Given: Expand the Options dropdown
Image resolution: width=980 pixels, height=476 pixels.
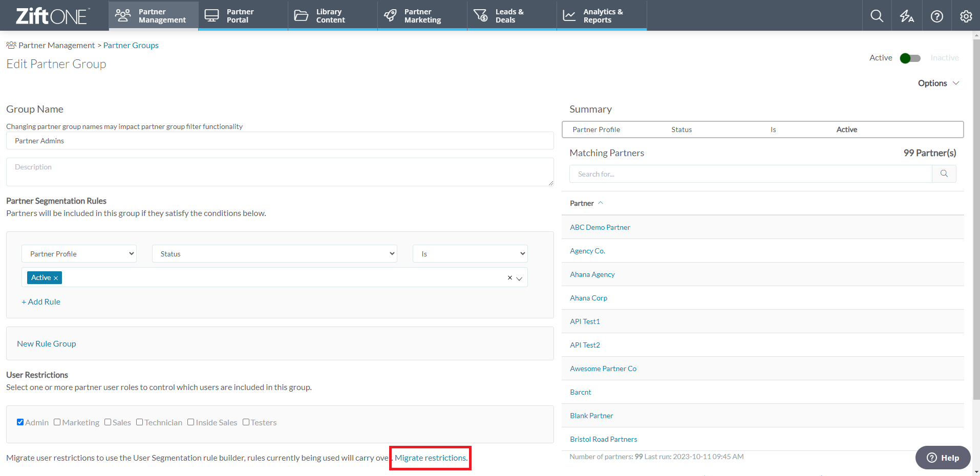Looking at the screenshot, I should pos(939,83).
